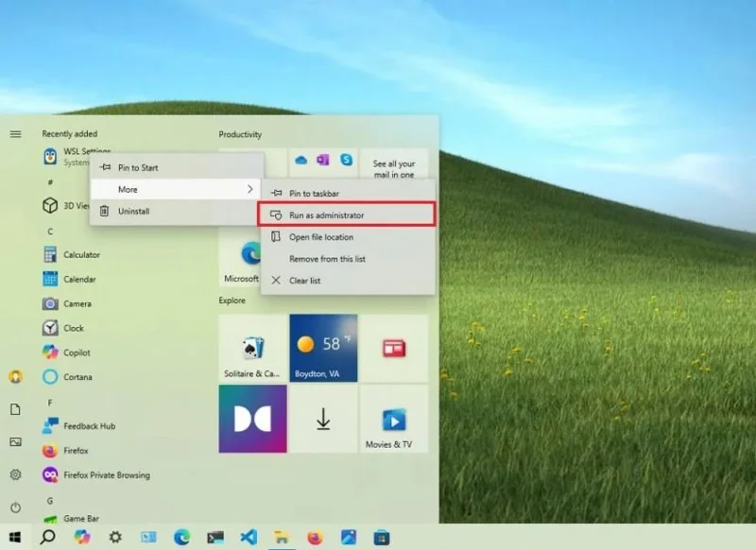The height and width of the screenshot is (550, 756).
Task: Launch Firefox from the app list
Action: click(x=65, y=451)
